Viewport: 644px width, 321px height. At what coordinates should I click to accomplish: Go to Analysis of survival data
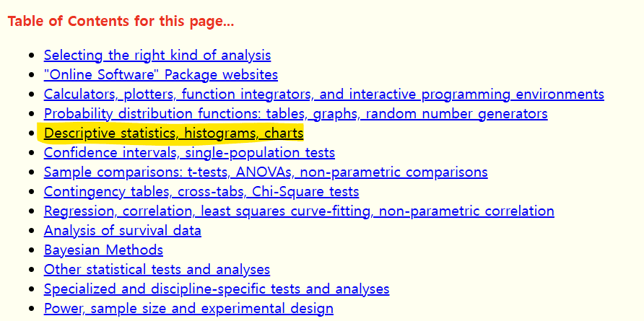tap(122, 231)
